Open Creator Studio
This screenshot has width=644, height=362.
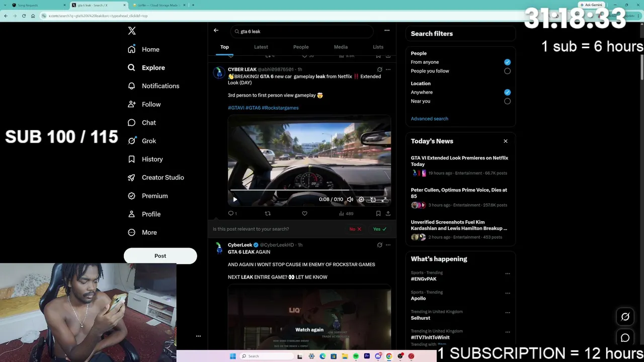(x=155, y=177)
